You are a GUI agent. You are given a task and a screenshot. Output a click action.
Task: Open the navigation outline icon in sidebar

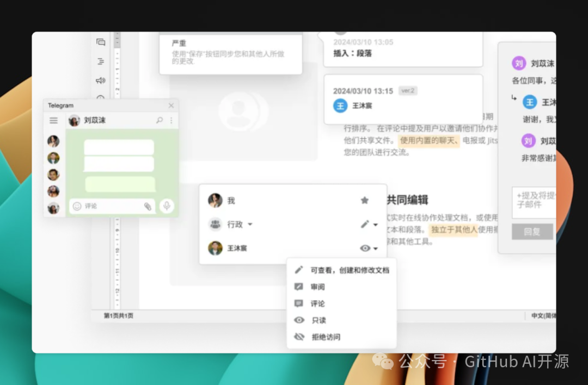[x=101, y=61]
